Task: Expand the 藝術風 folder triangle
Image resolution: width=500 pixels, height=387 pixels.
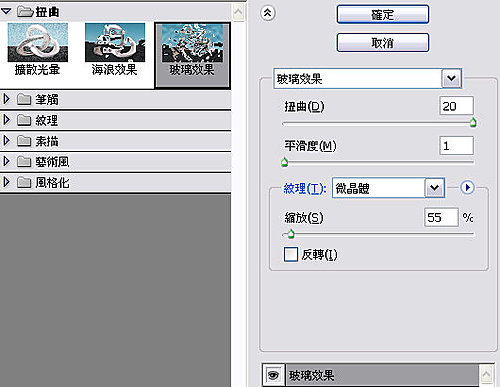Action: tap(6, 161)
